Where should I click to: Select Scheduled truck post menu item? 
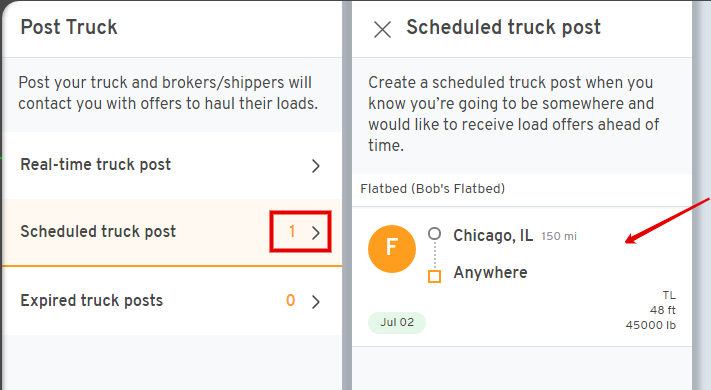(172, 232)
